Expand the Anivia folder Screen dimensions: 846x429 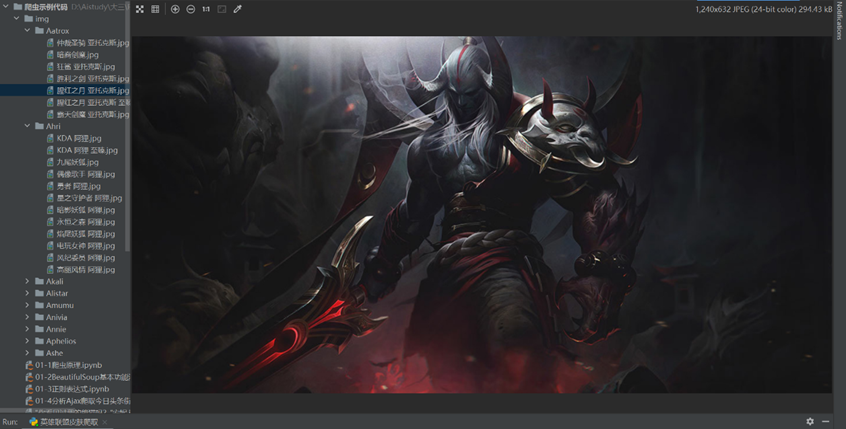(28, 317)
